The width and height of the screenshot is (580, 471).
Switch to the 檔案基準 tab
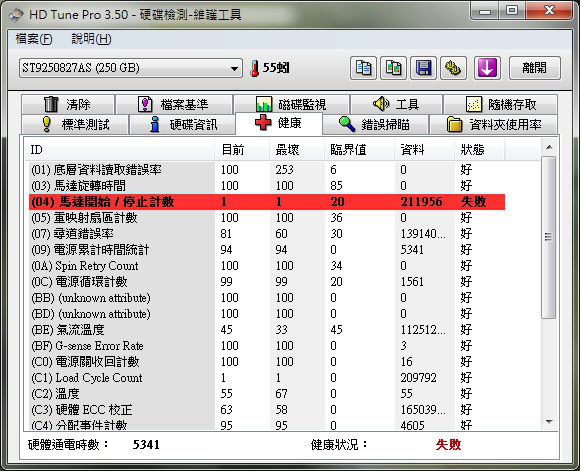click(x=174, y=104)
